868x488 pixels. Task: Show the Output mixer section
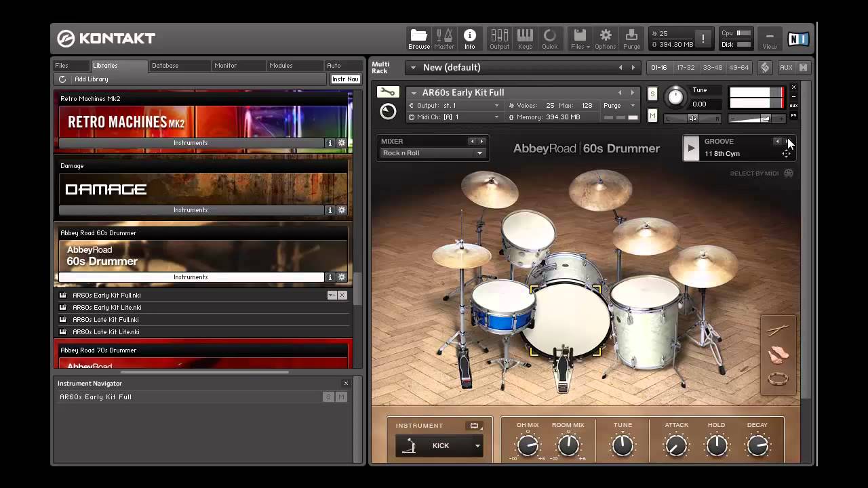click(500, 39)
